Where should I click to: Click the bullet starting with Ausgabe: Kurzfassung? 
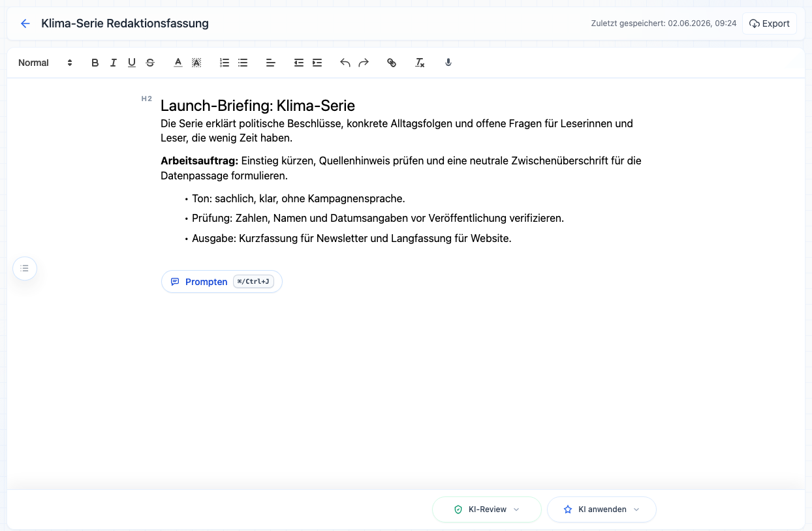click(352, 238)
